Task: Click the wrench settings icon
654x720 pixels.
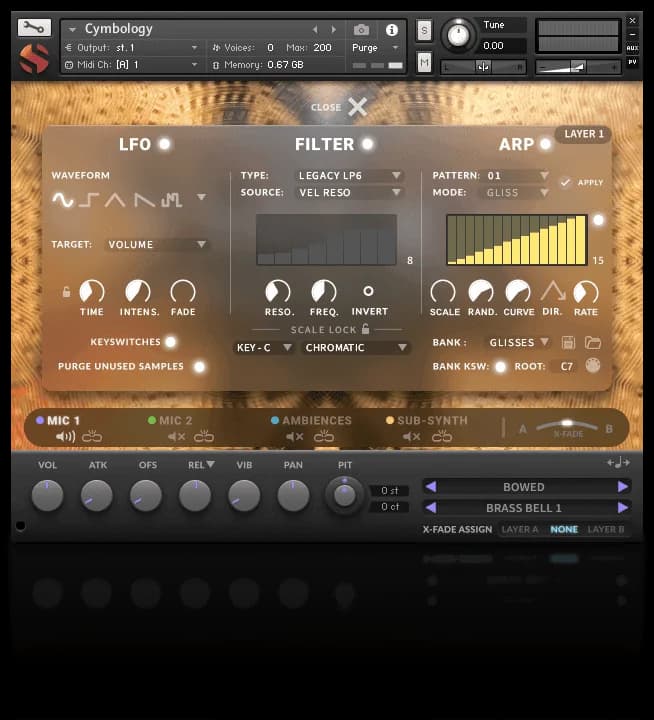Action: (x=33, y=27)
